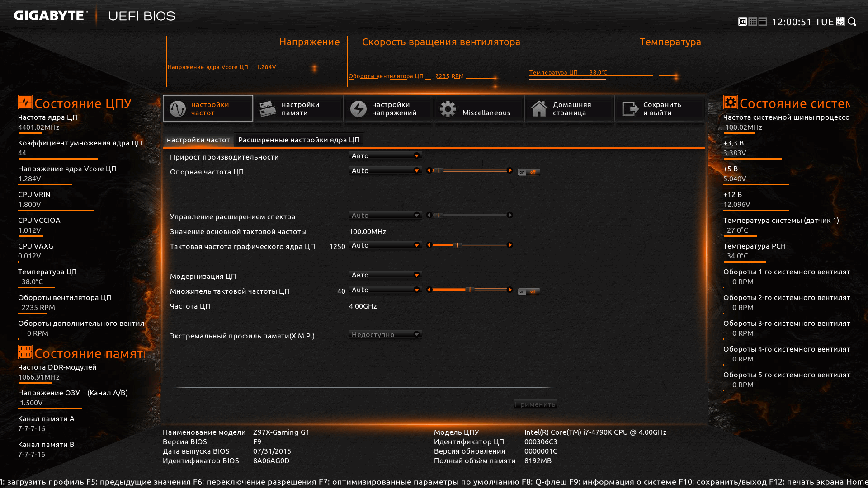Click the 'Температура' graph heading

(670, 42)
